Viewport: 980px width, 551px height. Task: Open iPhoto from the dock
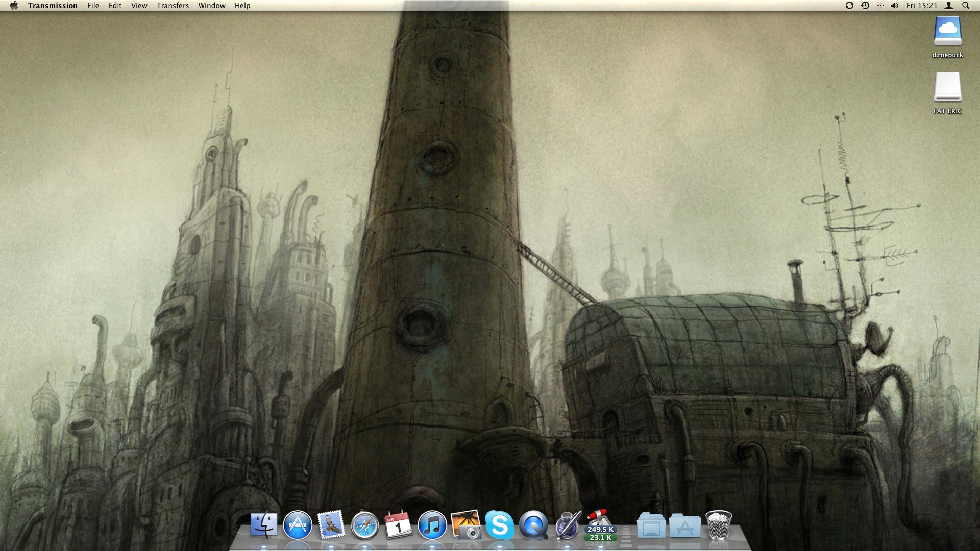click(x=465, y=524)
